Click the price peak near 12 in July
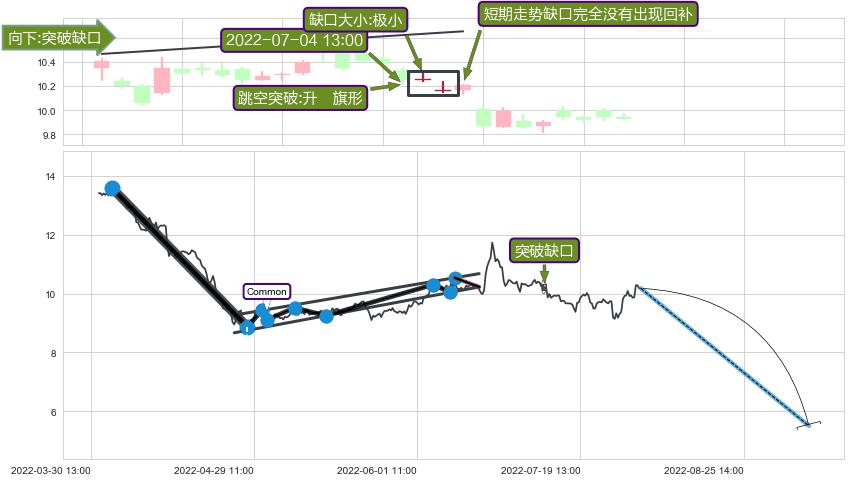Viewport: 851px width, 482px height. [492, 244]
